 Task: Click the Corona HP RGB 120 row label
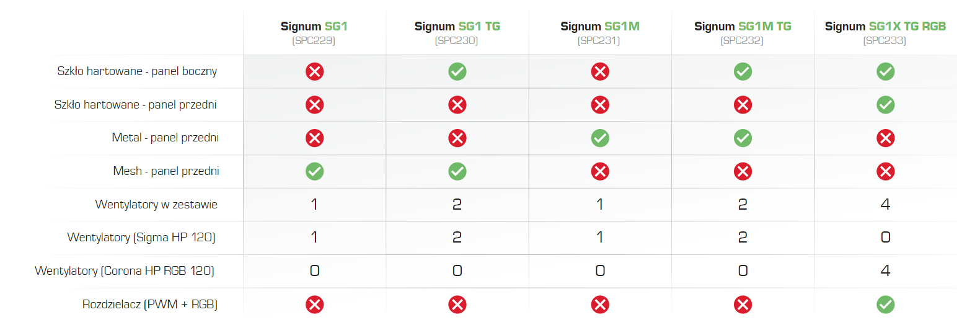click(125, 271)
